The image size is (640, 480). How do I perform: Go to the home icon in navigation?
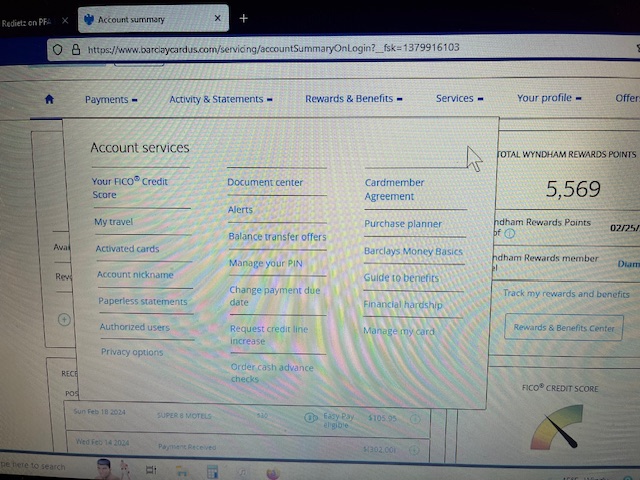click(49, 99)
